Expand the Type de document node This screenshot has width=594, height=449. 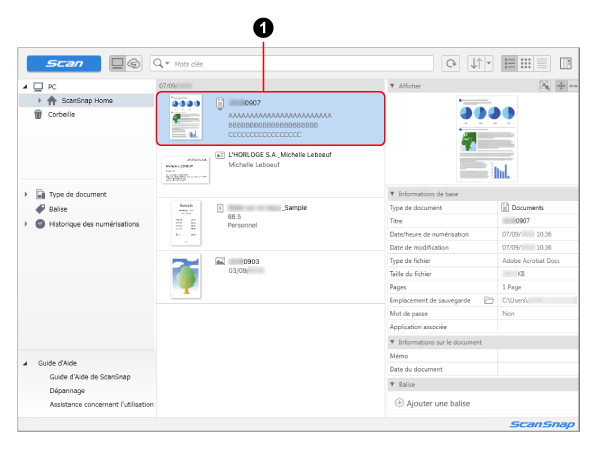pyautogui.click(x=25, y=194)
